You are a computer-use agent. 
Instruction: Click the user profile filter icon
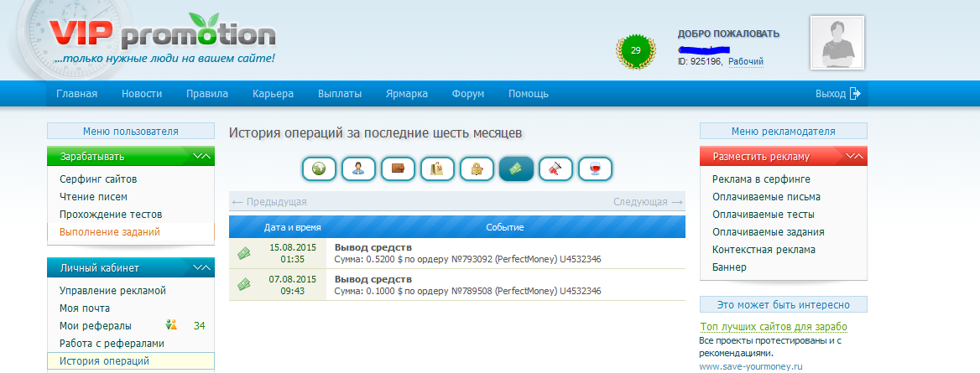coord(359,168)
